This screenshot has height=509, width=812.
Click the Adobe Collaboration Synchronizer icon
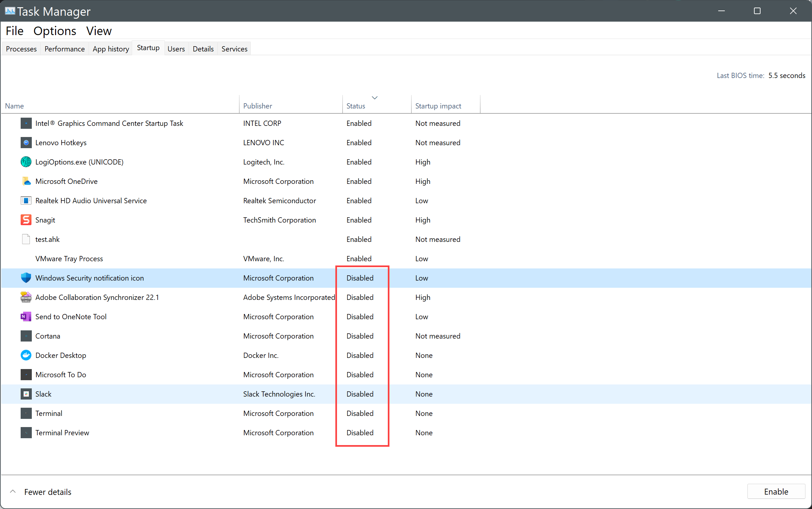pos(26,297)
